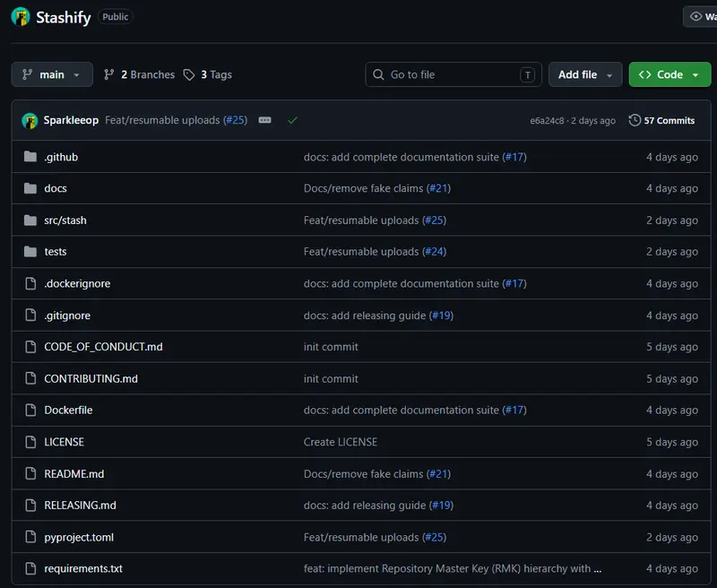Open the green Code dropdown
This screenshot has width=717, height=588.
click(x=669, y=74)
